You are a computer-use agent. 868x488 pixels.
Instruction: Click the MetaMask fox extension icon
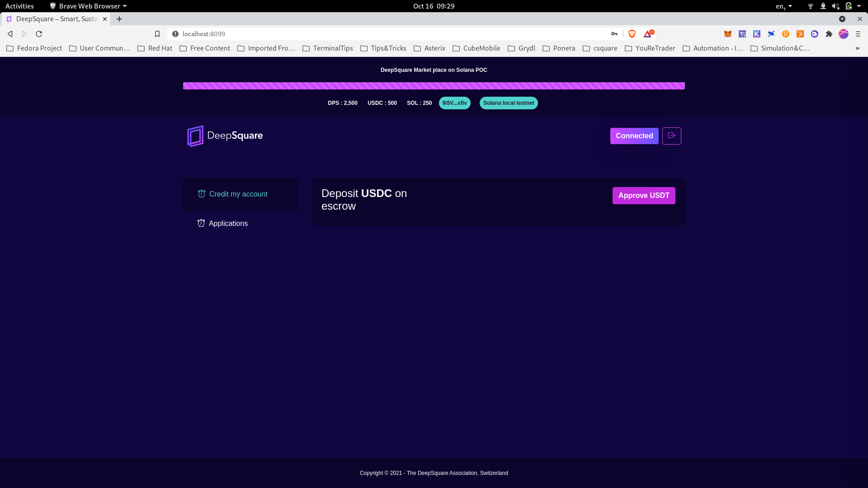[x=728, y=34]
